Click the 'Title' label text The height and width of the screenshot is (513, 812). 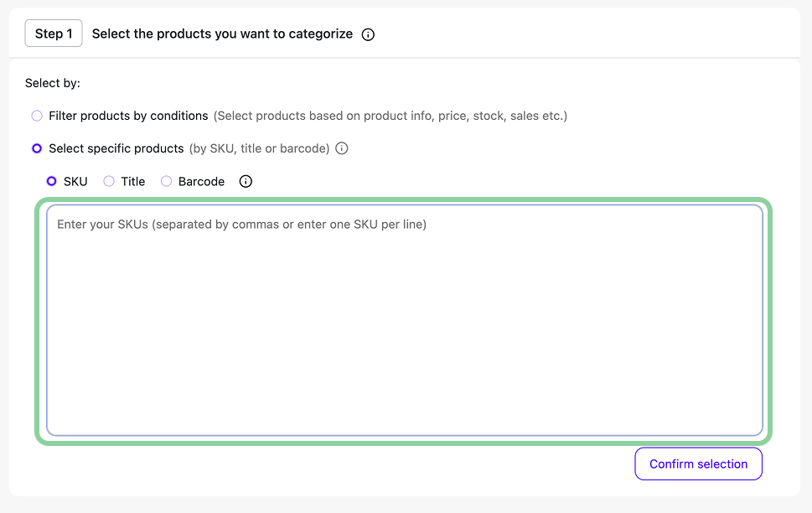coord(133,181)
